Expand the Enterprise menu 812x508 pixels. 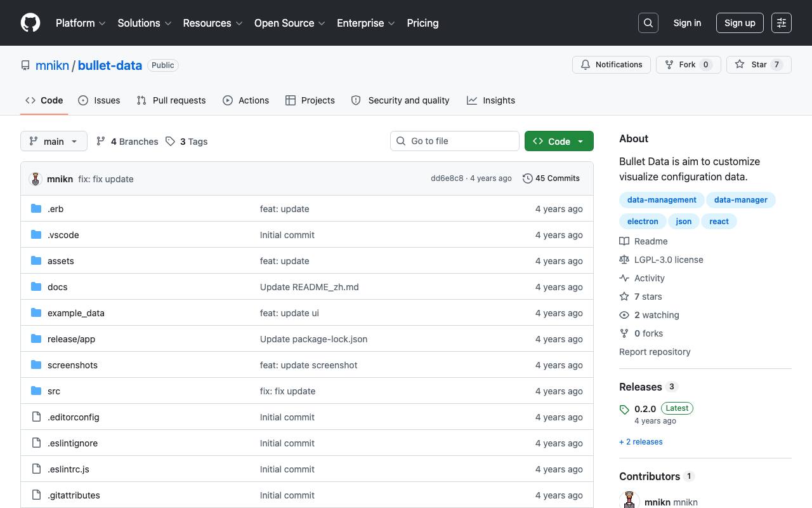[x=366, y=23]
